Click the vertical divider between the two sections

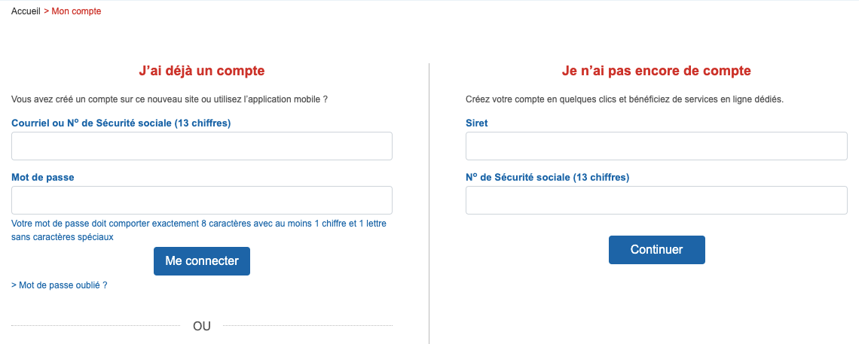(429, 203)
